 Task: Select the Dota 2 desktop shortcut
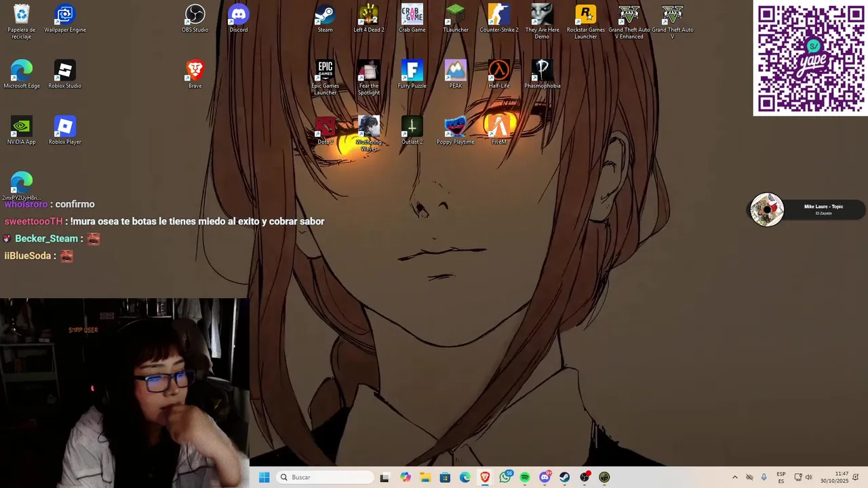pos(325,131)
